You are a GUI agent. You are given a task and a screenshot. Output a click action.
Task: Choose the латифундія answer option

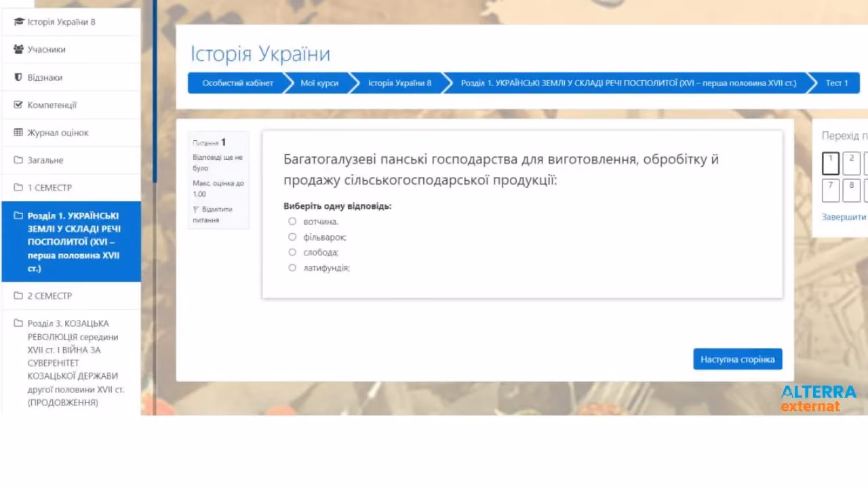coord(292,268)
